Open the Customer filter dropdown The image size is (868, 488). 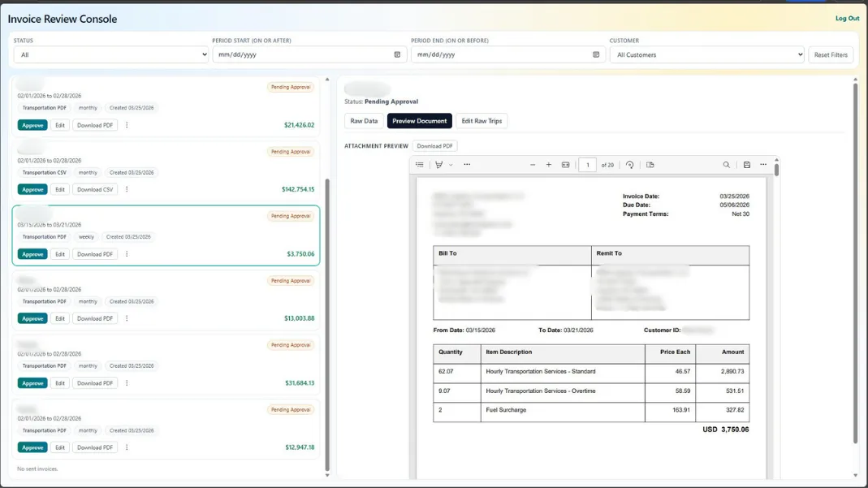pyautogui.click(x=706, y=54)
